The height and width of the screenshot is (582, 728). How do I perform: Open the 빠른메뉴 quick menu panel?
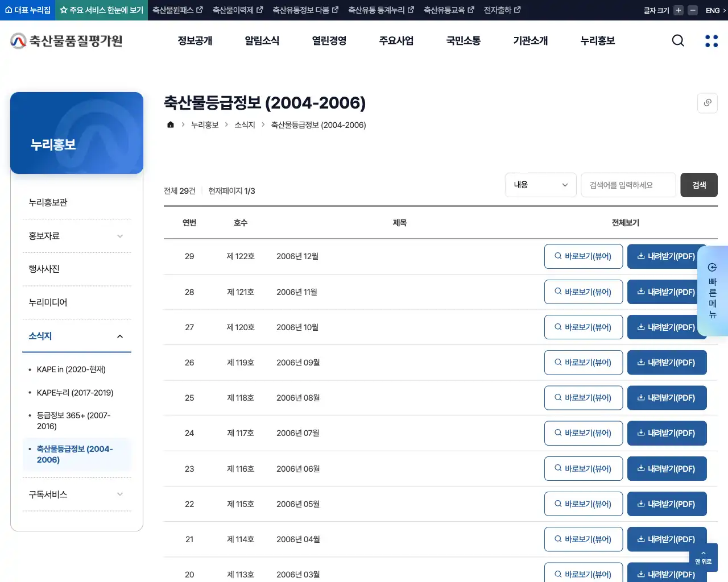pyautogui.click(x=713, y=290)
